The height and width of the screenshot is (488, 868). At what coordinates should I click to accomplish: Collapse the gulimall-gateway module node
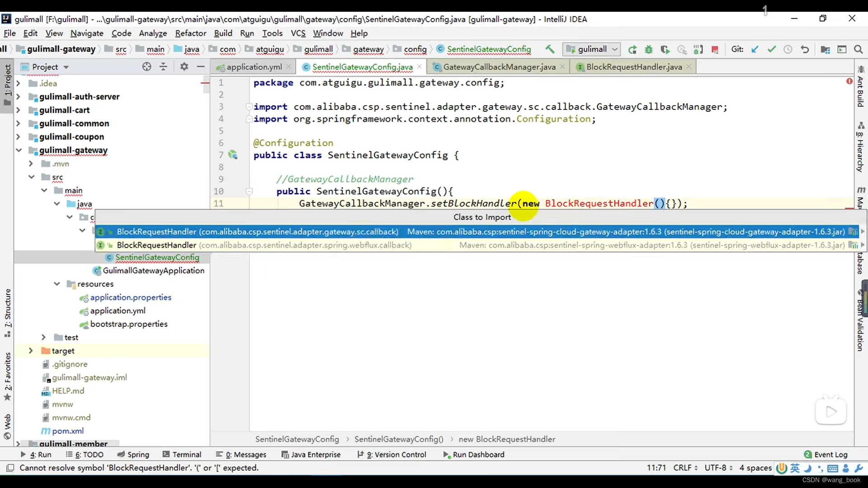click(19, 150)
